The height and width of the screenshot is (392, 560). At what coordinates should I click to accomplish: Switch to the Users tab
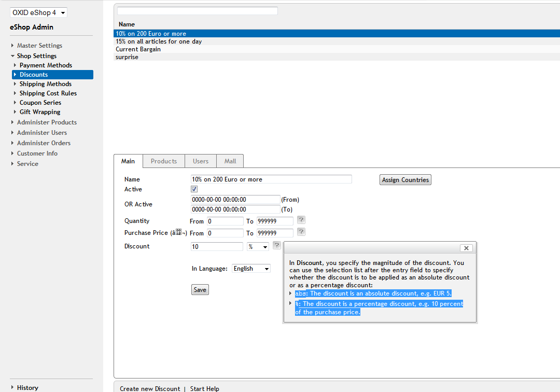click(201, 161)
